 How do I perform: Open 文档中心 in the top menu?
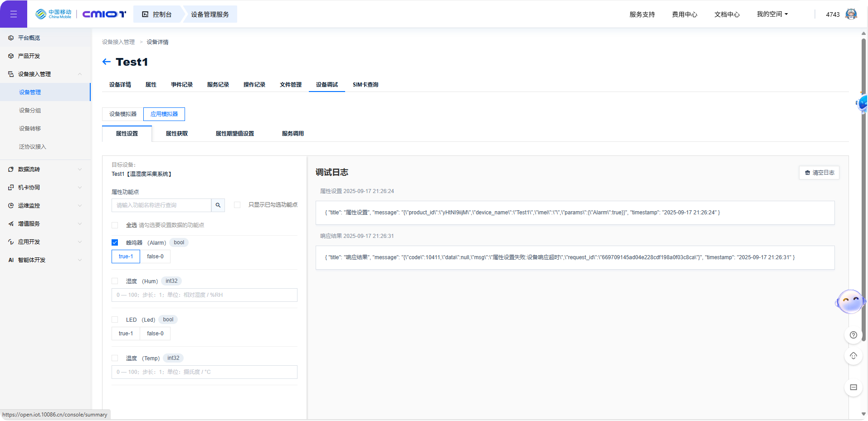pyautogui.click(x=726, y=14)
